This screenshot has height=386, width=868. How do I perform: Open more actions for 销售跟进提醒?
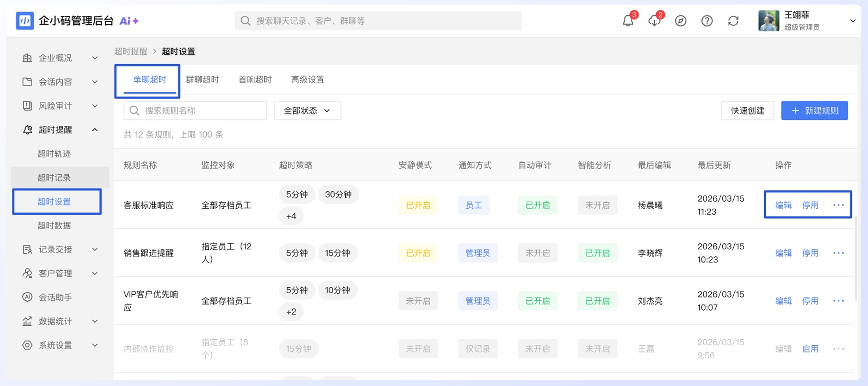pyautogui.click(x=838, y=253)
